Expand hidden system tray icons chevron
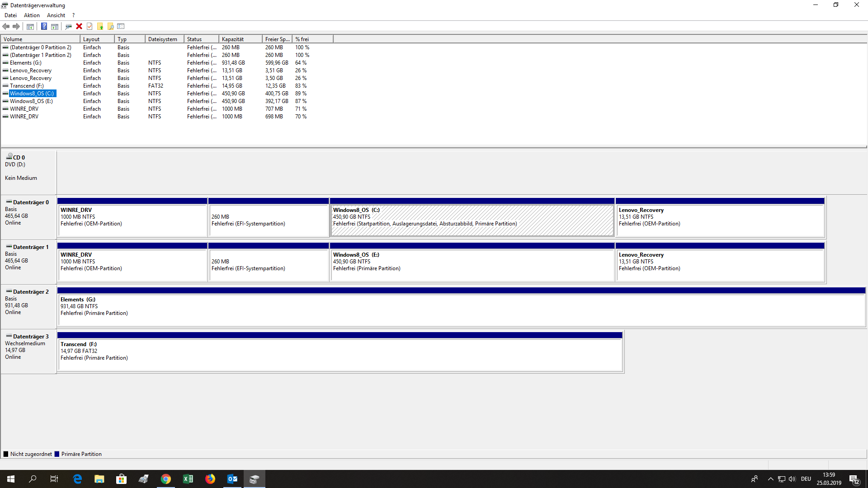The height and width of the screenshot is (488, 868). tap(770, 479)
